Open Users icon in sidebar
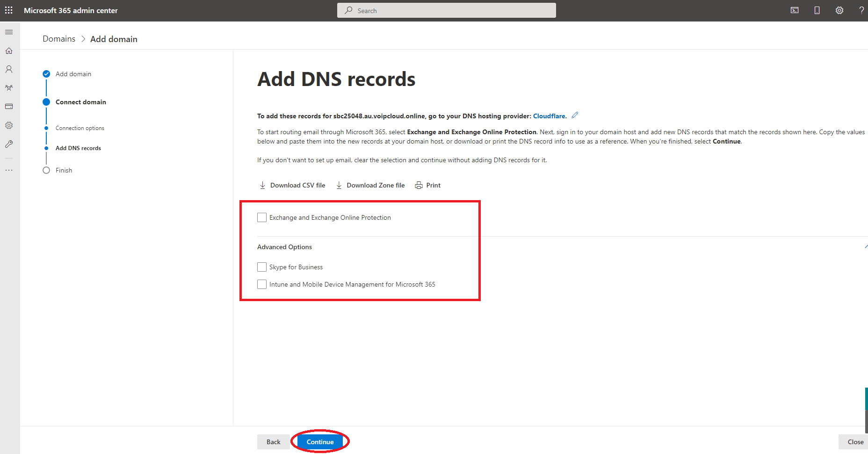Screen dimensions: 868x454 tap(9, 69)
